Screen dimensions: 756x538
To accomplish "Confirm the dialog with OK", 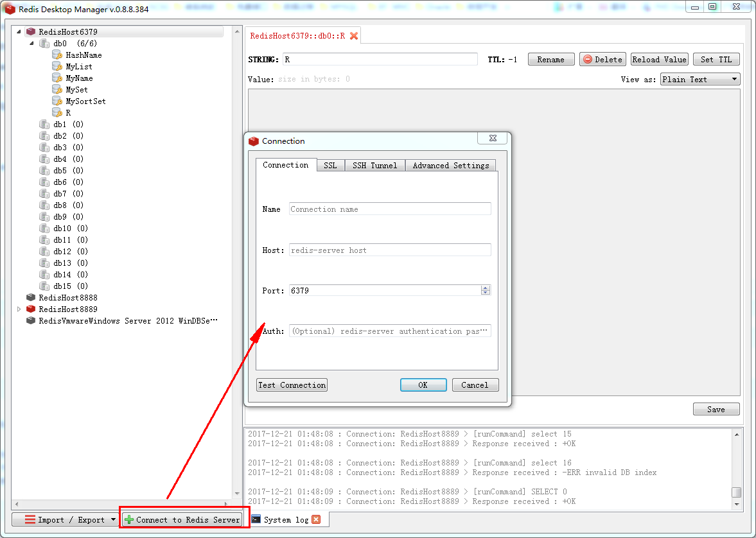I will [423, 385].
